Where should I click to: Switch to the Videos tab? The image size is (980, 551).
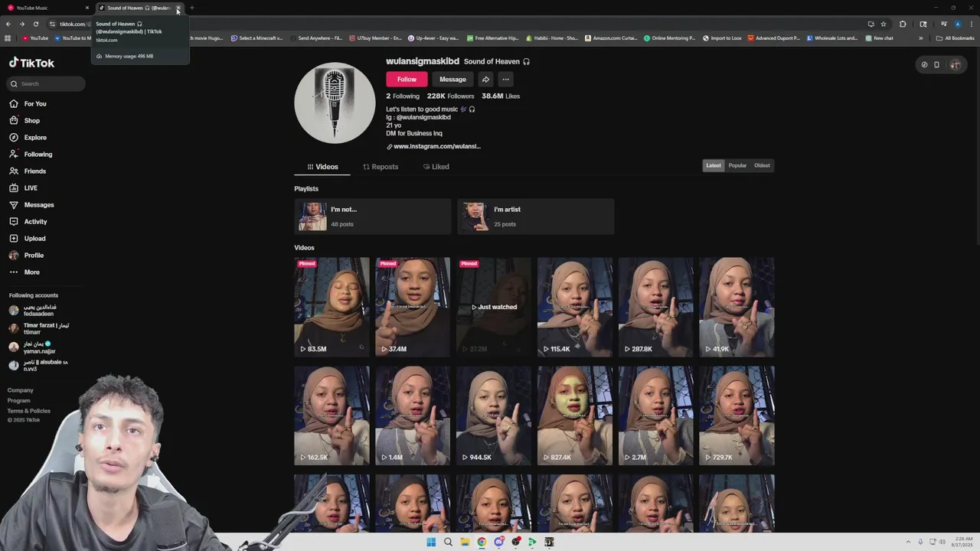pos(322,167)
